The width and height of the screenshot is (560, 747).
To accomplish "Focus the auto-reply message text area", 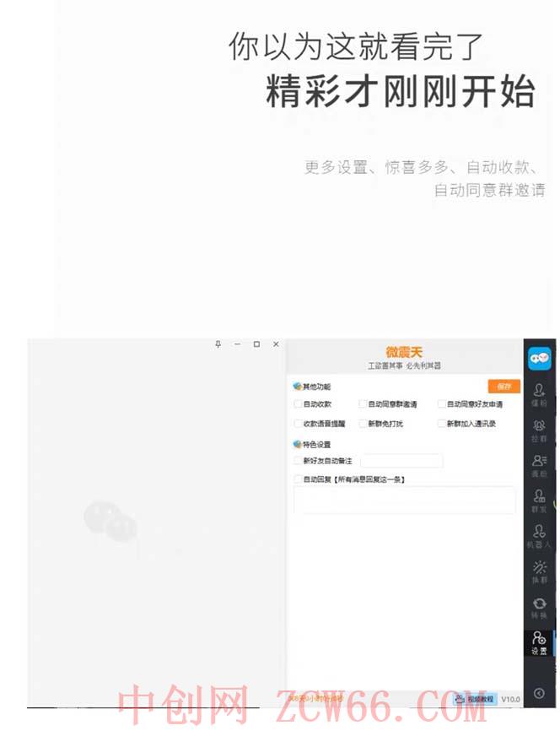I will coord(405,500).
